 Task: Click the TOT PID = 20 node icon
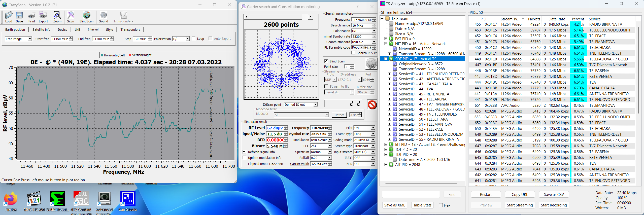pyautogui.click(x=391, y=150)
